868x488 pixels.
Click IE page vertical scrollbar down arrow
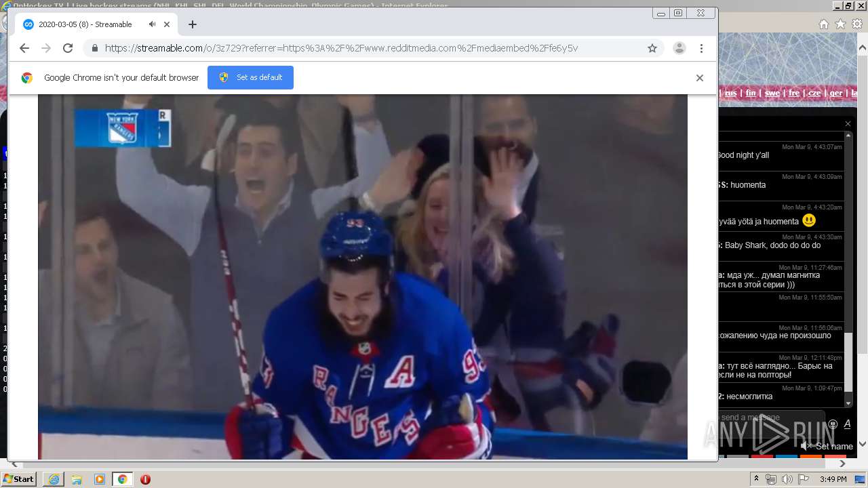[862, 444]
